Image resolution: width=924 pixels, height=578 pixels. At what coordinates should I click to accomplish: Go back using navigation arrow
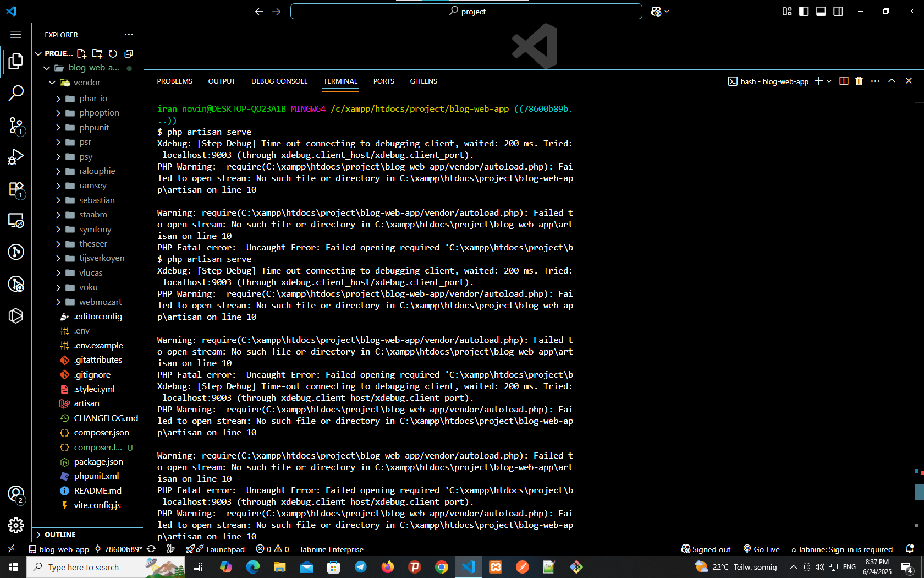pos(259,12)
